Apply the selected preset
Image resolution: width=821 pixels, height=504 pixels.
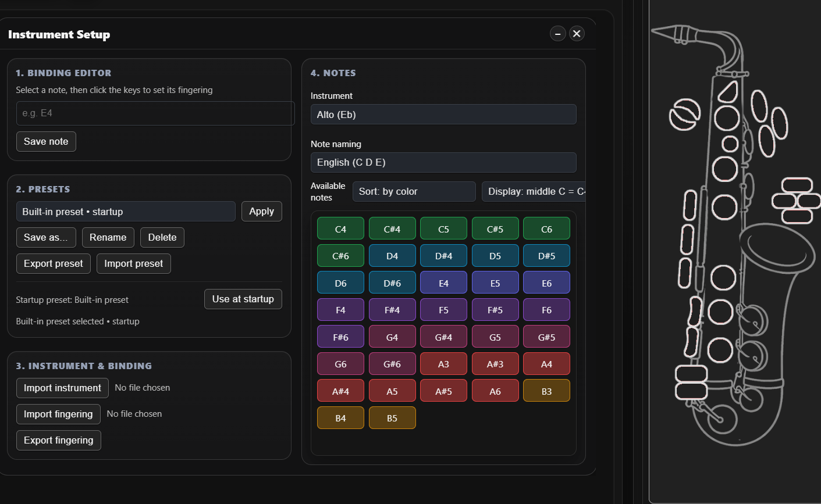pos(261,211)
